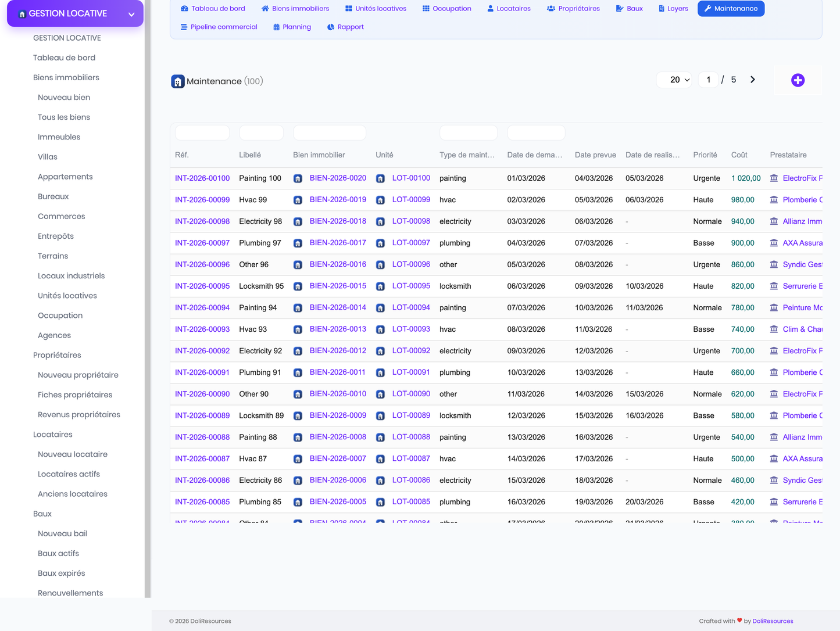The width and height of the screenshot is (840, 631).
Task: Open the Tableau de bord tab
Action: (x=213, y=9)
